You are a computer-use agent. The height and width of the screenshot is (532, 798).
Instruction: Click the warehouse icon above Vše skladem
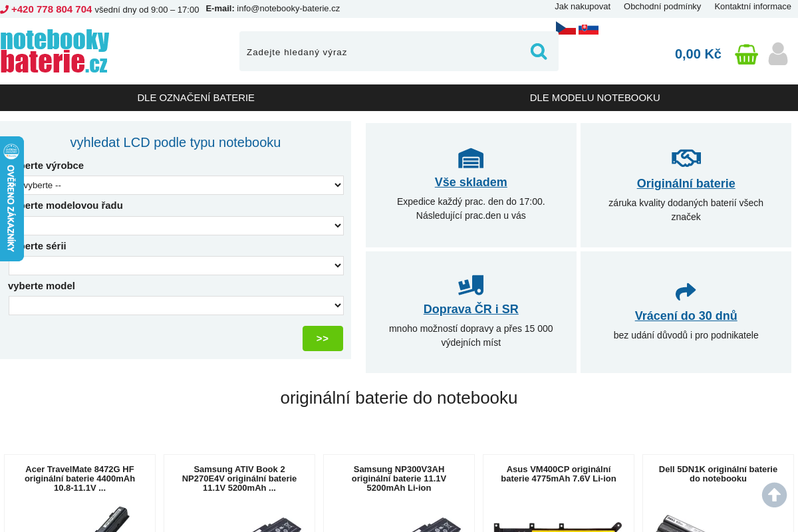pos(471,158)
